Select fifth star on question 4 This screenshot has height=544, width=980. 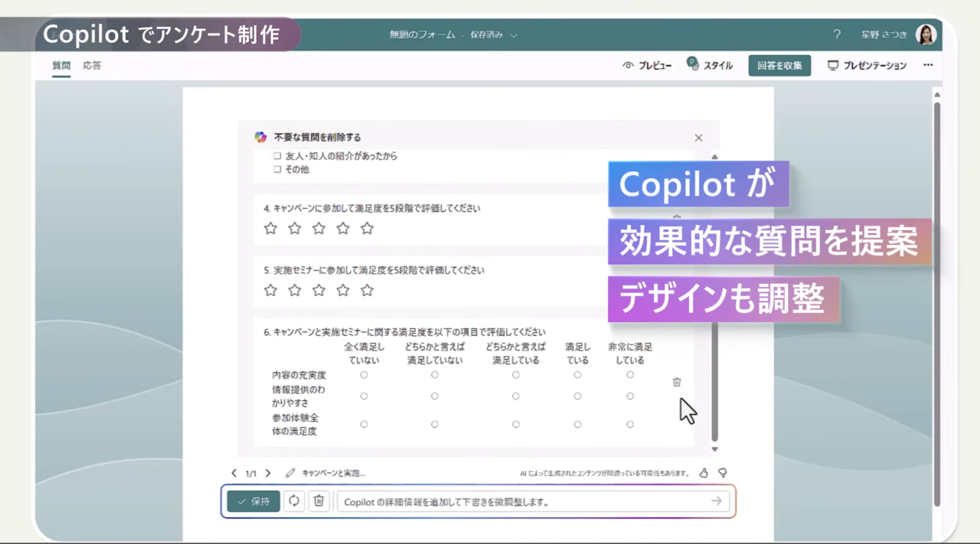[x=367, y=228]
